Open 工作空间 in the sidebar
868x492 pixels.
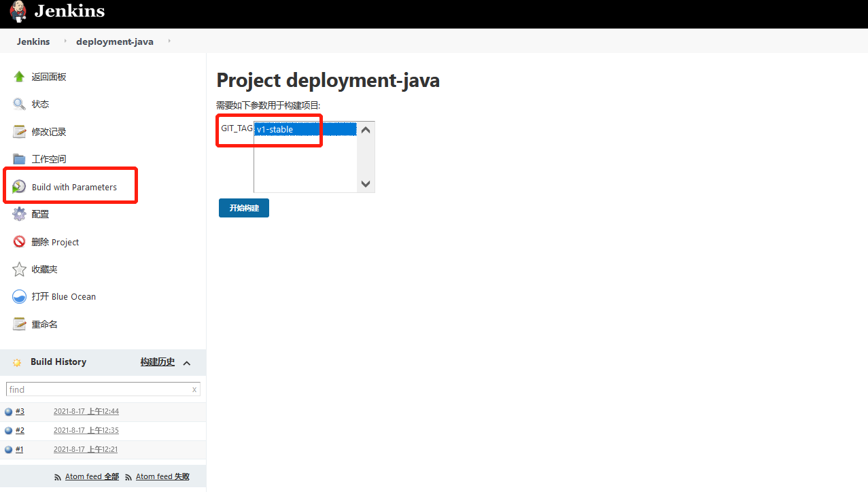49,159
